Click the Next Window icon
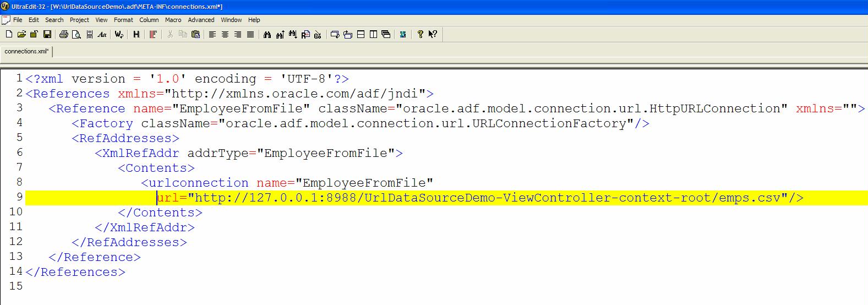The height and width of the screenshot is (305, 868). pos(347,34)
